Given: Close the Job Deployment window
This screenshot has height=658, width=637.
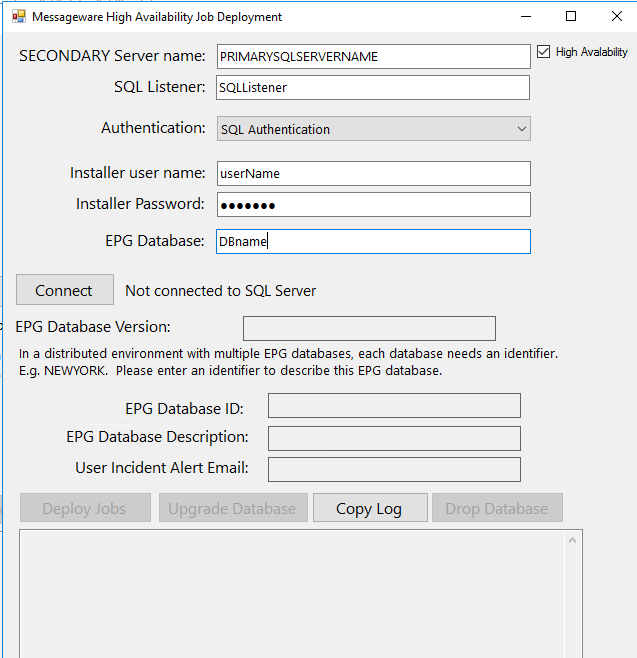Looking at the screenshot, I should coord(616,17).
